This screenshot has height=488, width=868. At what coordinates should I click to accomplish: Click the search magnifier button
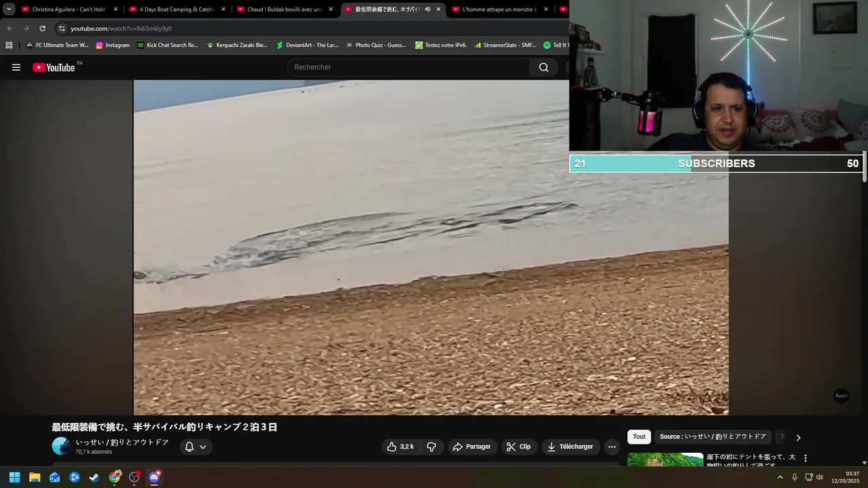tap(543, 67)
